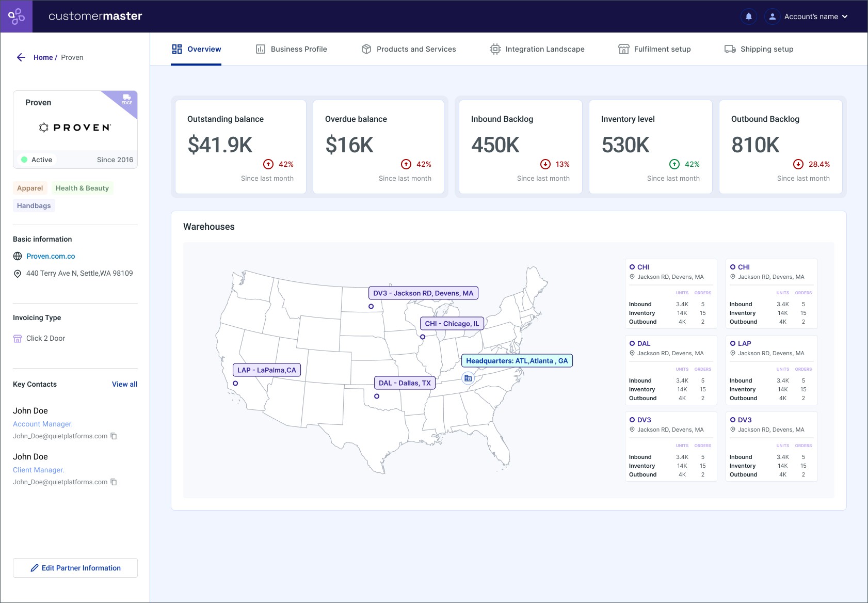Open the LAP warehouse card
The image size is (868, 603).
coord(771,370)
